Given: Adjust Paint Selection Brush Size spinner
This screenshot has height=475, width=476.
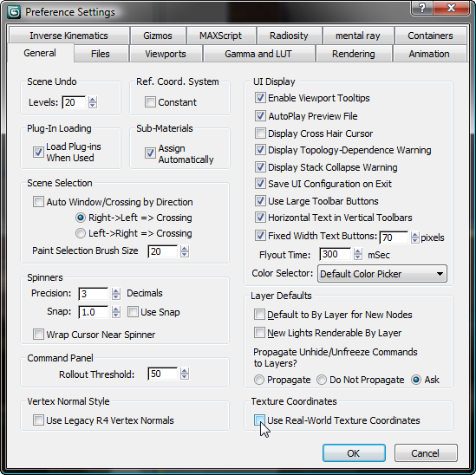Looking at the screenshot, I should pos(185,251).
